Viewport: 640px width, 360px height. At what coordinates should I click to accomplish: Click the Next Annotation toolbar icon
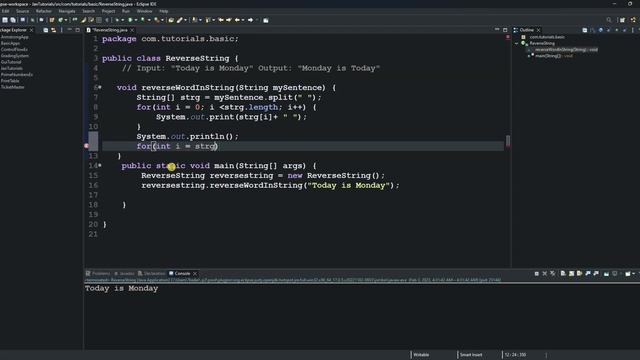(194, 20)
